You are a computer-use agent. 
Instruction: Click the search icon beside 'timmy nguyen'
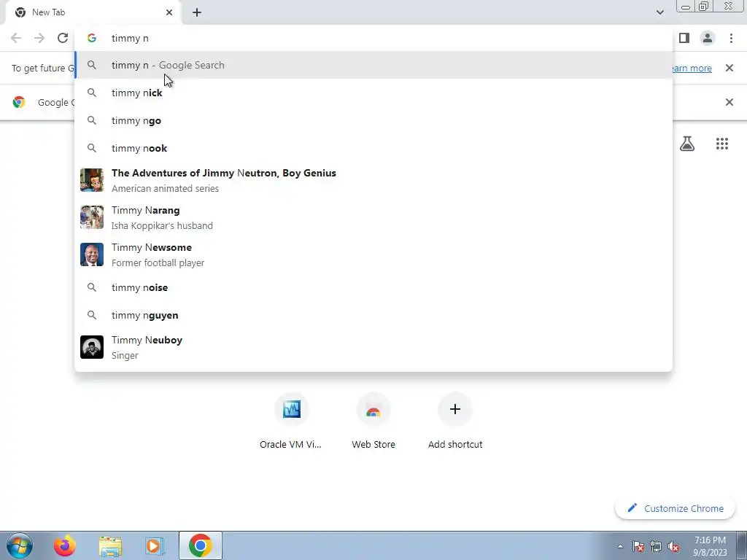92,315
